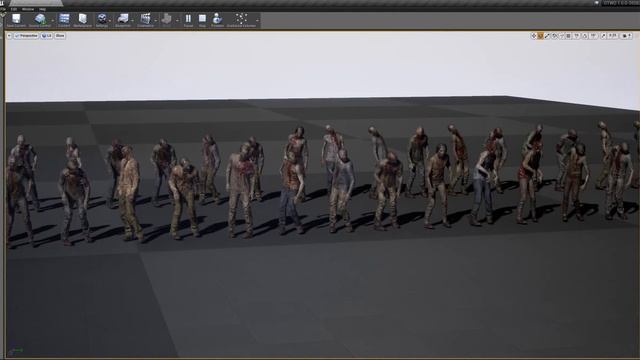640x360 pixels.
Task: Select the highlighted rotate transform tool
Action: pyautogui.click(x=540, y=36)
